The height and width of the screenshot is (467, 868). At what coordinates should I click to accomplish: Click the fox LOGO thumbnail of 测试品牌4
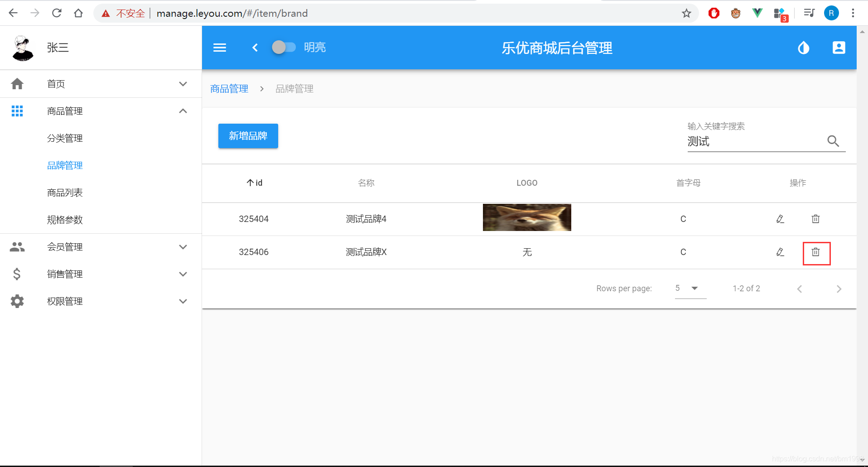526,217
